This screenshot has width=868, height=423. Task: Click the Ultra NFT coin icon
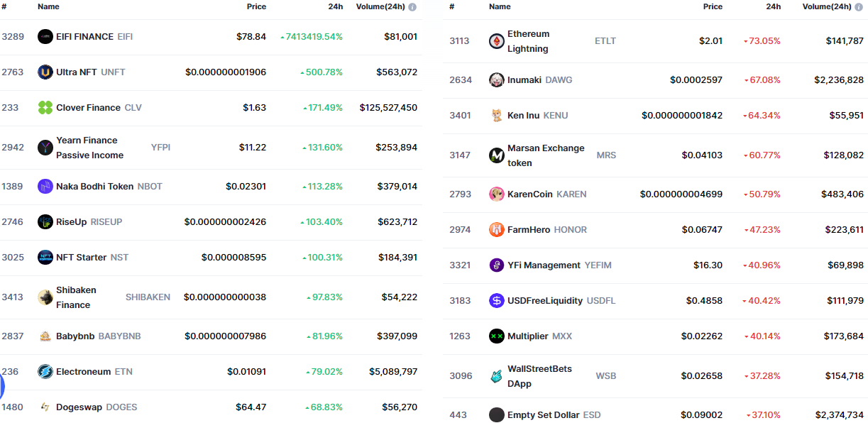(x=45, y=72)
